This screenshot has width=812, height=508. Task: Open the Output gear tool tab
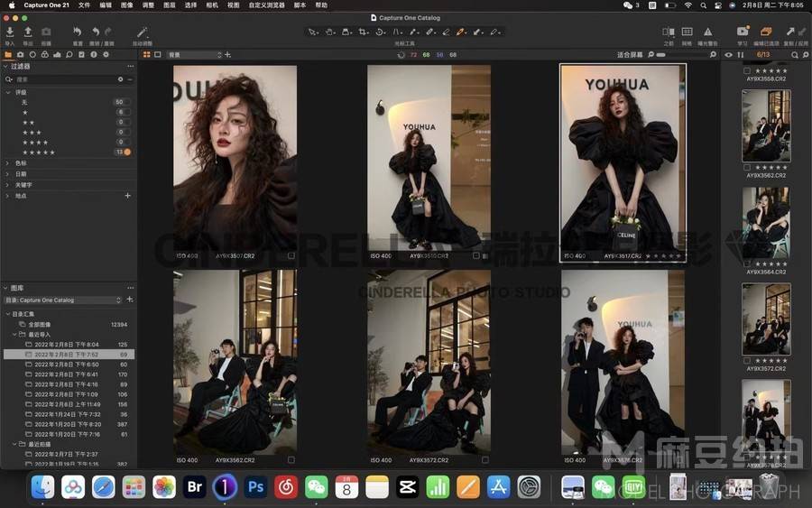click(106, 54)
